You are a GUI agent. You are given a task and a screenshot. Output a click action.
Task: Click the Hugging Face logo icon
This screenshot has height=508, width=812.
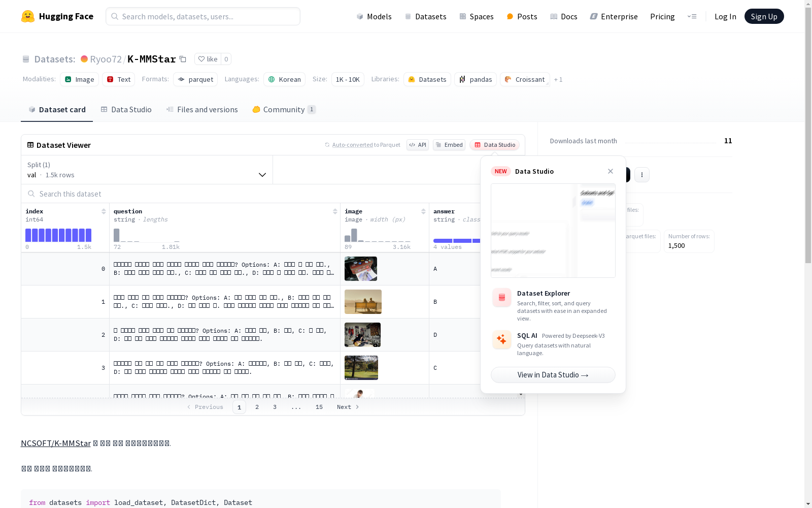pyautogui.click(x=28, y=16)
